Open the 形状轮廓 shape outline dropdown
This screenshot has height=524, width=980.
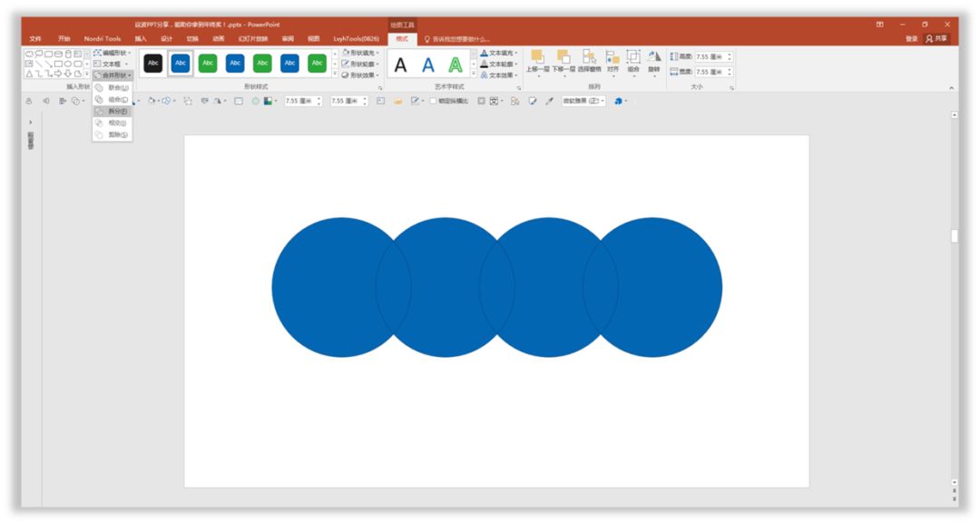[x=360, y=64]
